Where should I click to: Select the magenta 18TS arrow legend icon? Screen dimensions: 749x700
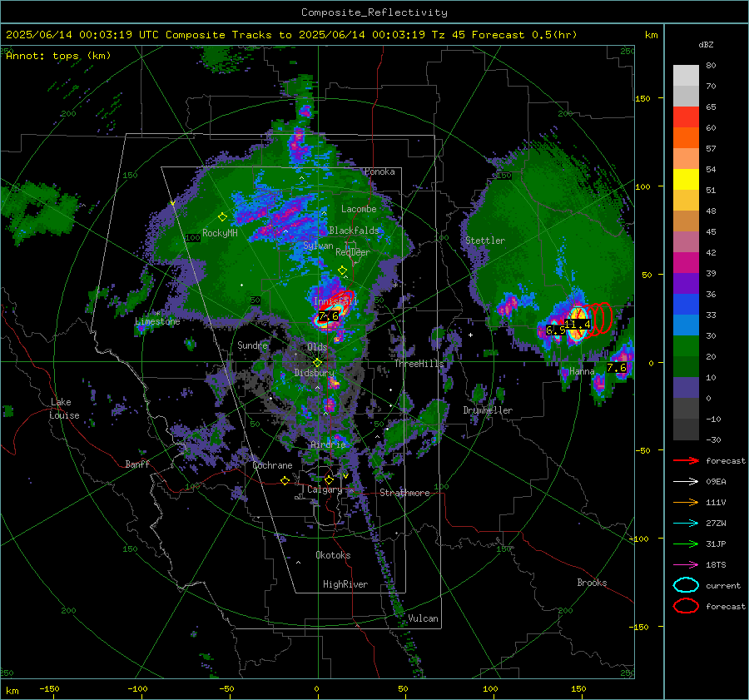(x=686, y=565)
